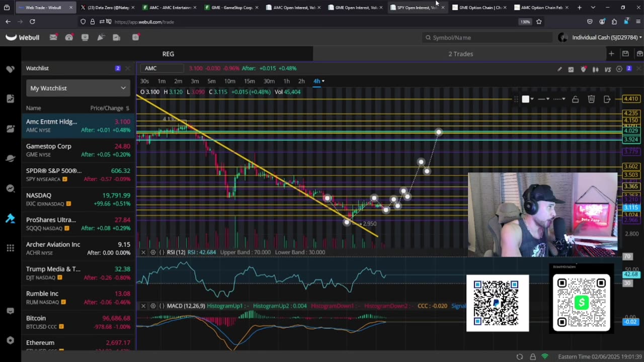
Task: Toggle the status bar padlock icon
Action: (533, 356)
